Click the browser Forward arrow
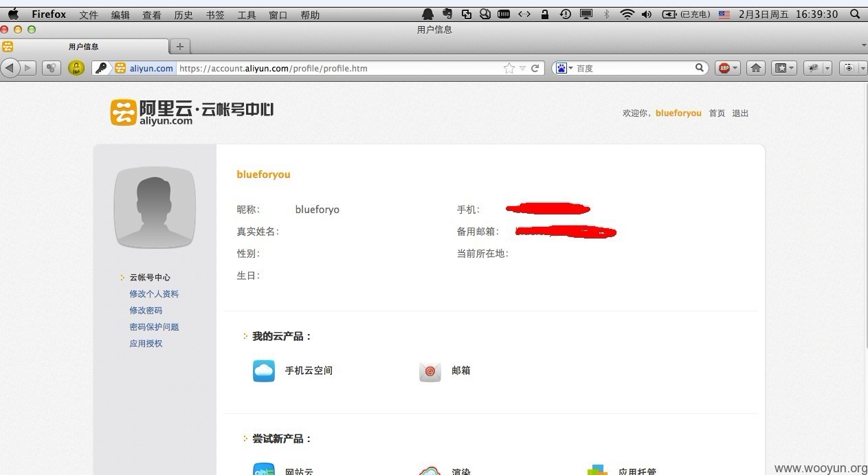Image resolution: width=868 pixels, height=475 pixels. (28, 68)
